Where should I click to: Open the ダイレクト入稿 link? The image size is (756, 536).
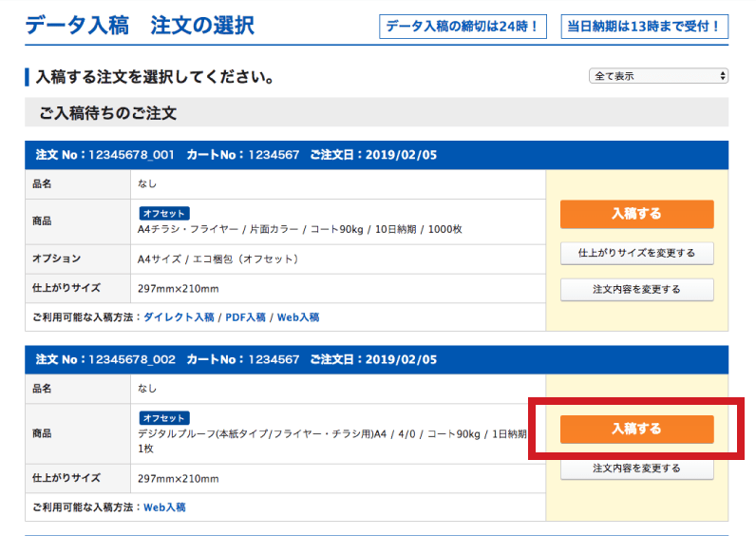(179, 317)
